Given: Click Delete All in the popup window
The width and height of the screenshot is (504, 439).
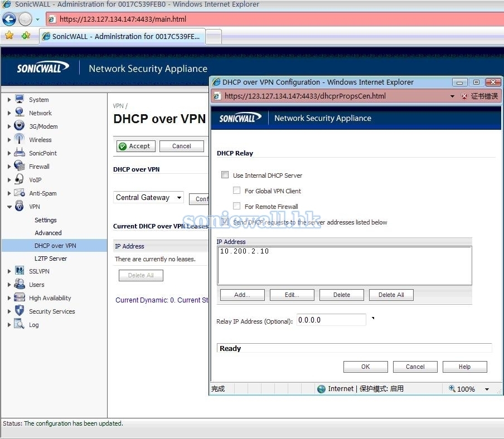Looking at the screenshot, I should (391, 295).
